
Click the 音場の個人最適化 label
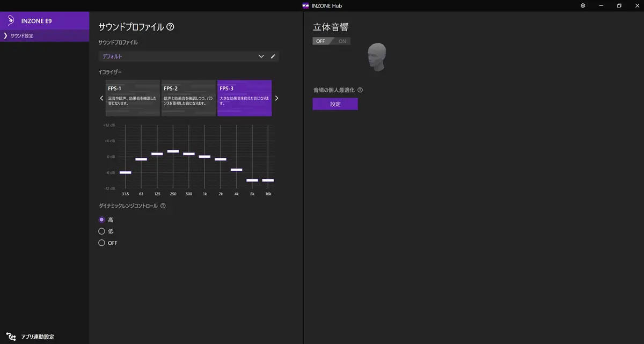(x=334, y=90)
